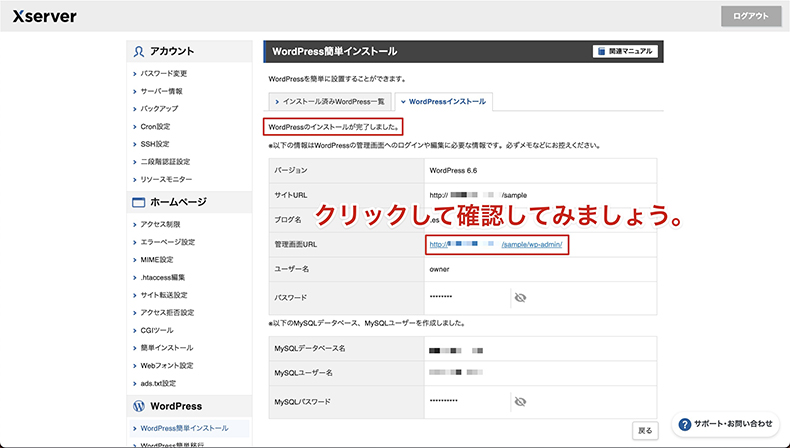This screenshot has width=790, height=448.
Task: Select the WordPressインストール tab
Action: tap(443, 102)
